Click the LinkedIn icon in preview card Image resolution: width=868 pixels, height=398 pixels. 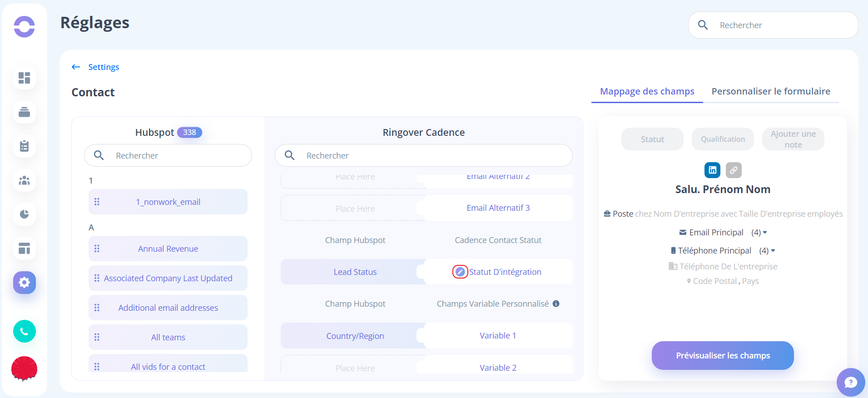point(713,170)
